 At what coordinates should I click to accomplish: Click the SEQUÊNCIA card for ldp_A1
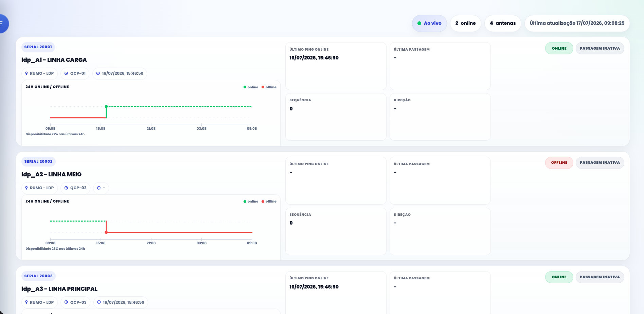336,117
